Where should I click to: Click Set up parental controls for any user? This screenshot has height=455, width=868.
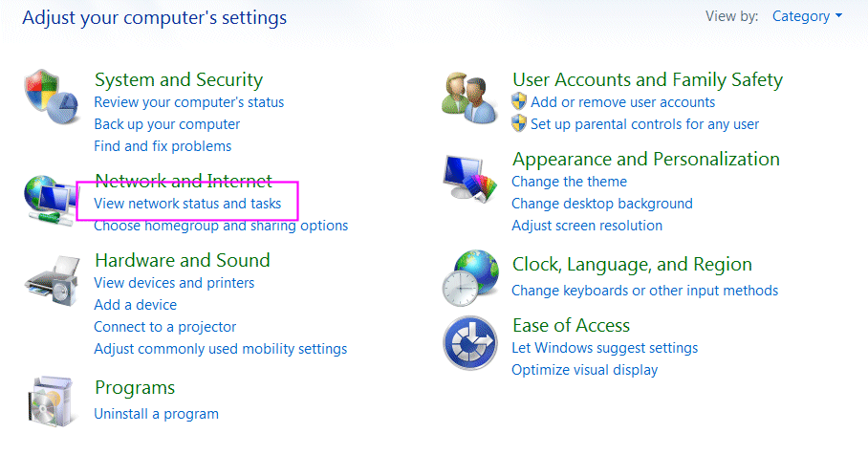644,123
